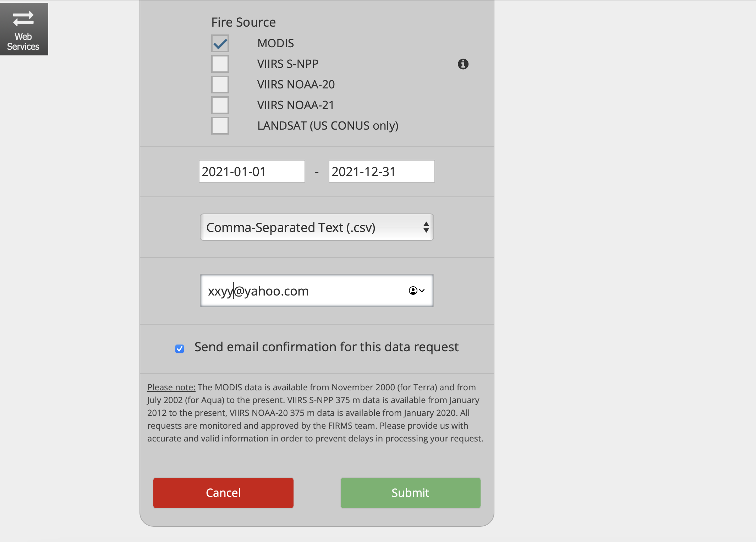756x542 pixels.
Task: Select LANDSAT (US CONUS only) checkbox
Action: point(220,126)
